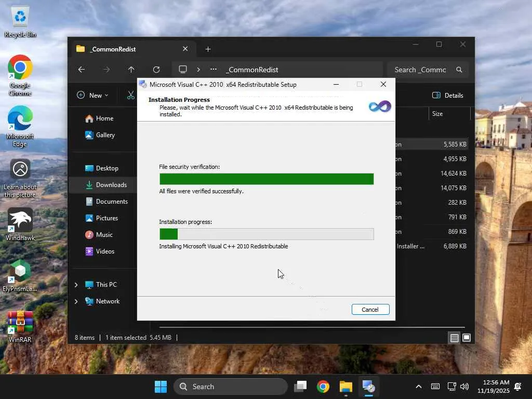Launch Google Chrome desktop shortcut

coord(20,75)
